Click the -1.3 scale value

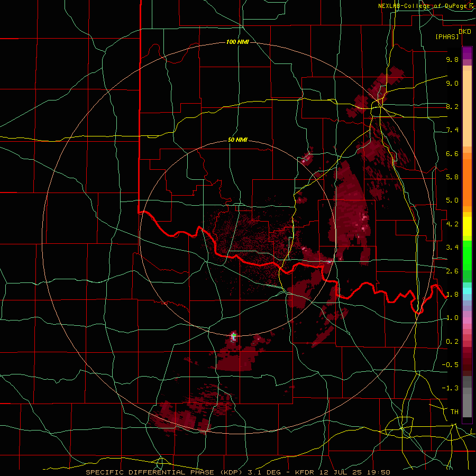(450, 388)
